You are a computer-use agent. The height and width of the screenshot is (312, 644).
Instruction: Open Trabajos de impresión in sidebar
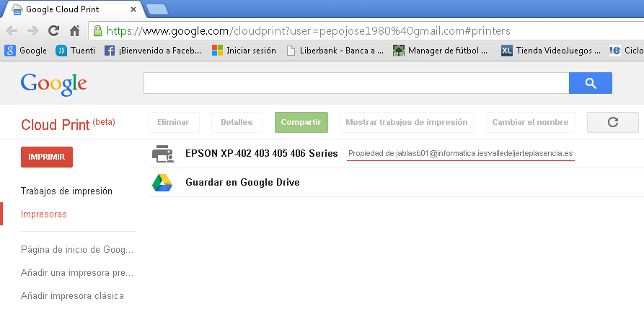coord(66,191)
